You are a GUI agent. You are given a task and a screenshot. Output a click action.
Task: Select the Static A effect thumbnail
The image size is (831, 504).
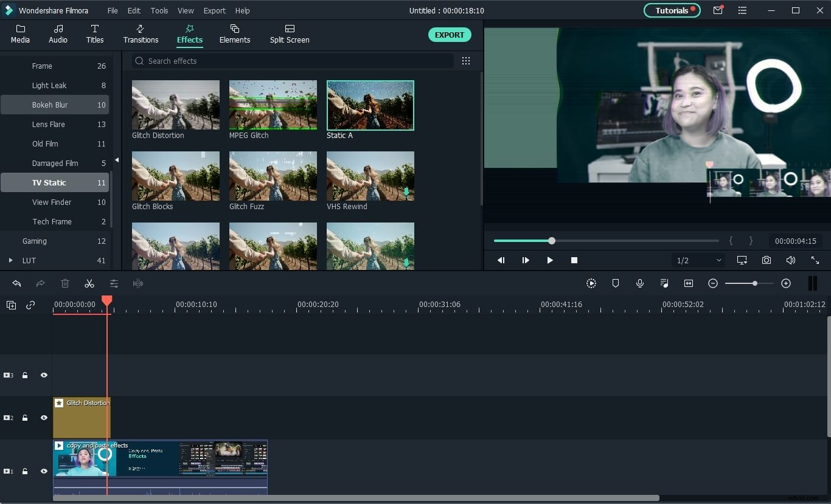tap(370, 105)
